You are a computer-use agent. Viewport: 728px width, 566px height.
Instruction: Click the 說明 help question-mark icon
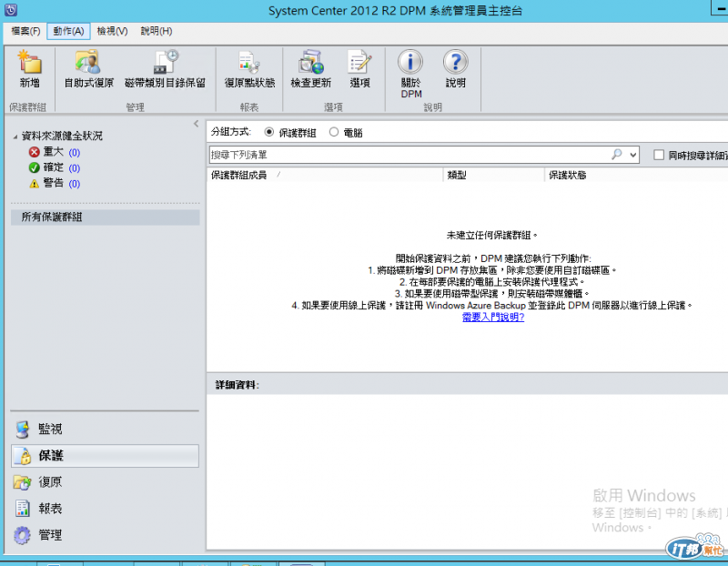coord(456,62)
